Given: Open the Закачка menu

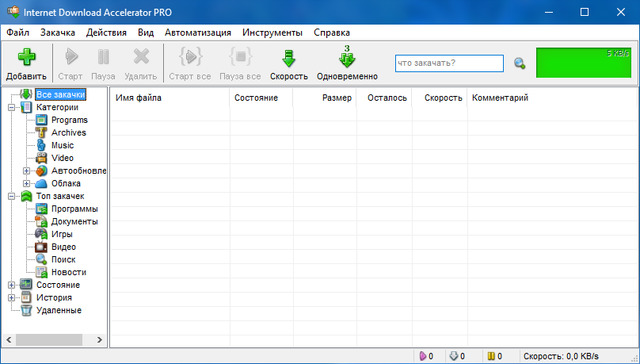Looking at the screenshot, I should 58,33.
